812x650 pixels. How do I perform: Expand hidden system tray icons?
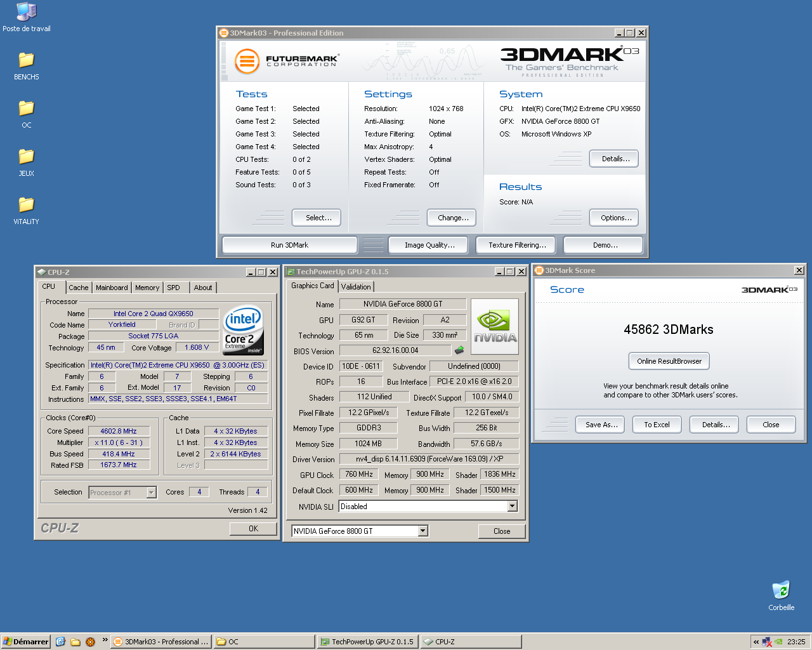756,642
